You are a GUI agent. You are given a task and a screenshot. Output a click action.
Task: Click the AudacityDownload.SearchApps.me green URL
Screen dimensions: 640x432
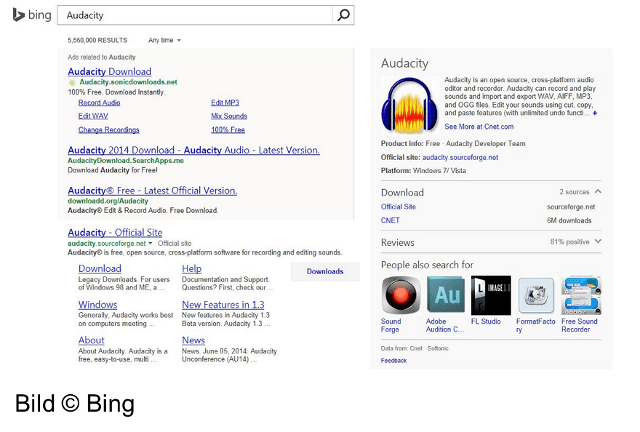(x=126, y=160)
